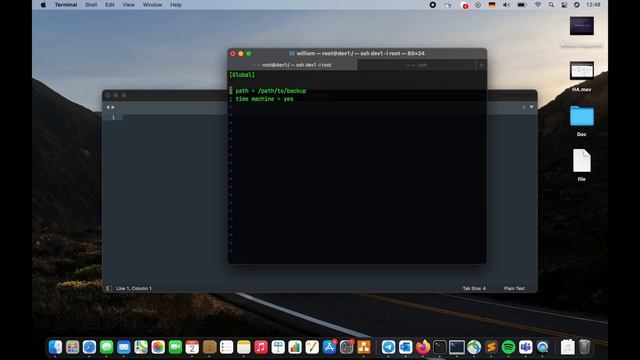Click line number 1 in the editor gutter
This screenshot has height=360, width=640.
(113, 117)
